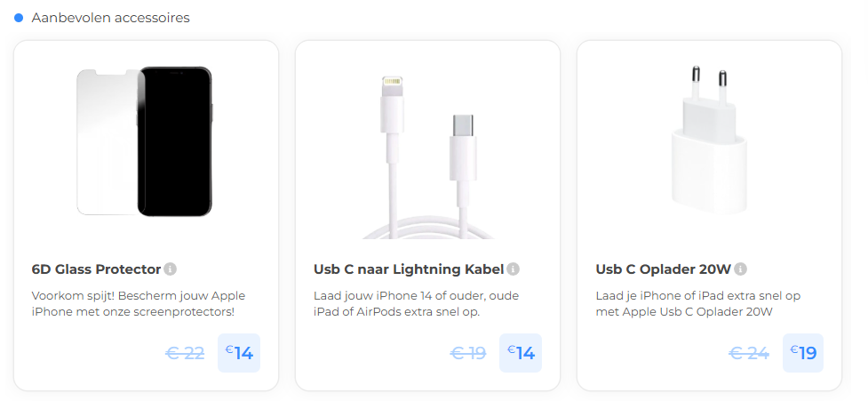Viewport: 868px width, 401px height.
Task: Add Usb C Oplader via €19 price button
Action: (802, 353)
